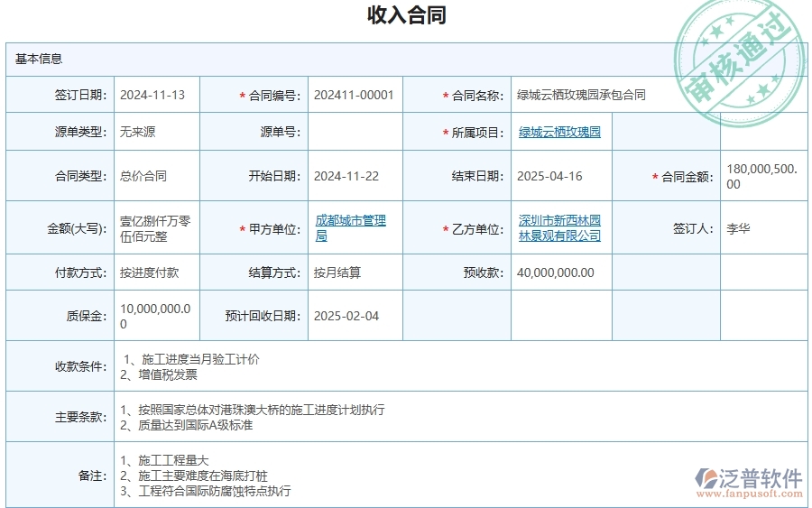Click the 预收款 value 40,000,000.00
Image resolution: width=812 pixels, height=508 pixels.
click(555, 272)
